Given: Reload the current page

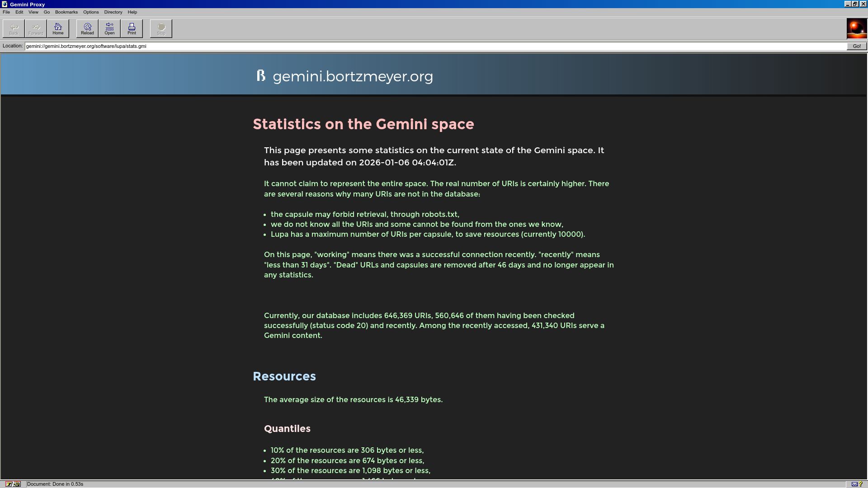Looking at the screenshot, I should click(x=87, y=28).
